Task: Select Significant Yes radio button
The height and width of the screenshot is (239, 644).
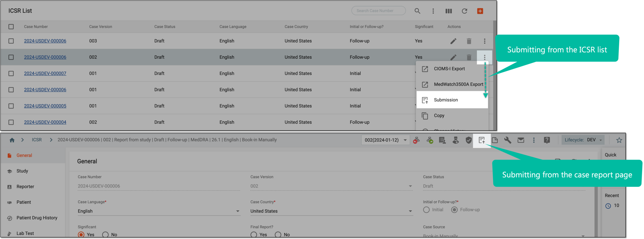Action: tap(81, 235)
